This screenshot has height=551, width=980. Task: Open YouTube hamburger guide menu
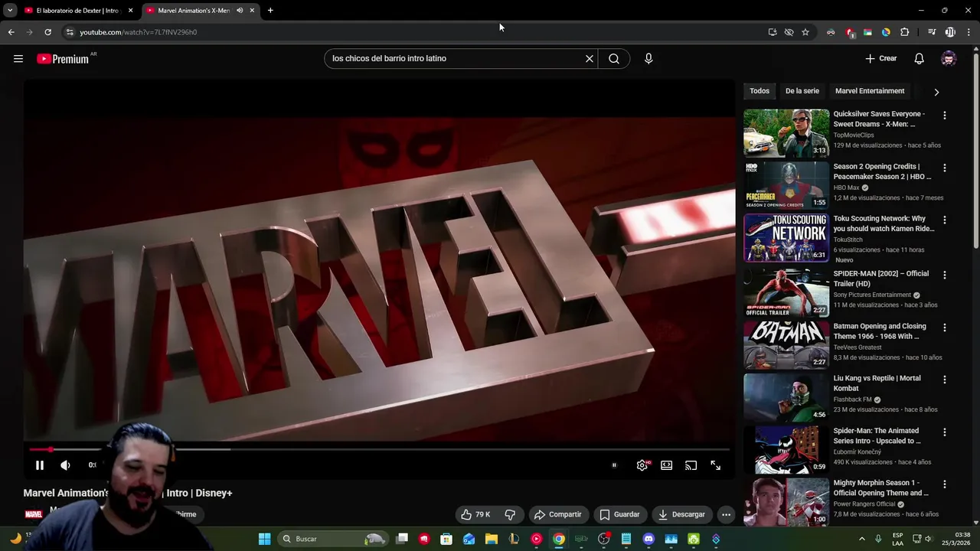pyautogui.click(x=18, y=58)
